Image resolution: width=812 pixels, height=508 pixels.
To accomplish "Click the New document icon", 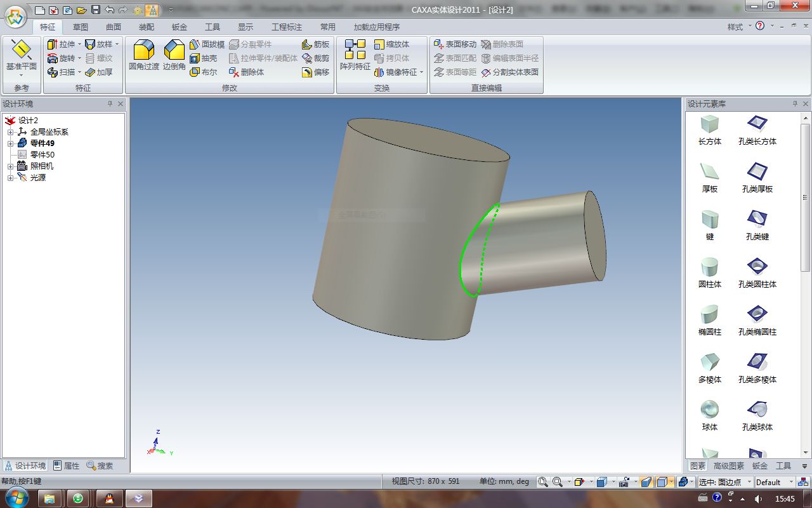I will [39, 10].
